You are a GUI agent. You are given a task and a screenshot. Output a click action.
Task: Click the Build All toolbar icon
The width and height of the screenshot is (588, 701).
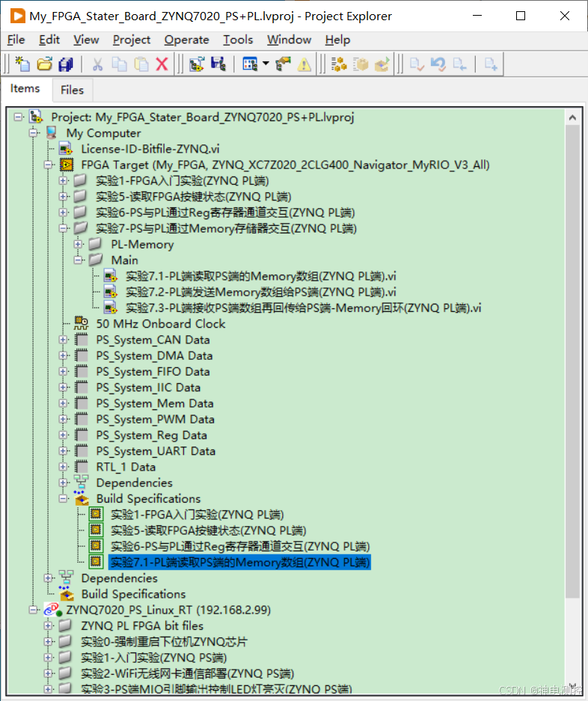coord(339,64)
